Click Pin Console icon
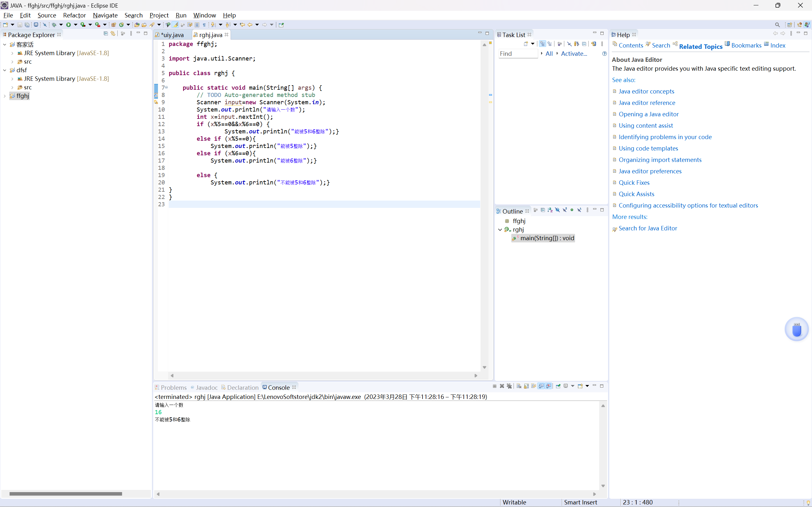 click(558, 386)
